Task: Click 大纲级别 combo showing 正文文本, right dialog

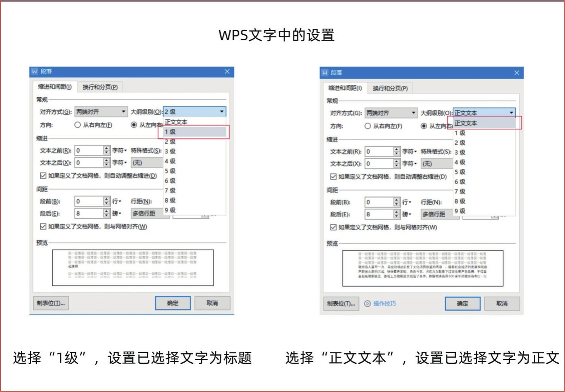Action: coord(484,113)
